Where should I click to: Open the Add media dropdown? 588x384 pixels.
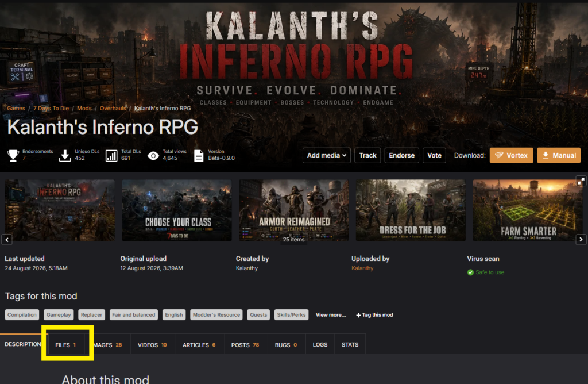(326, 155)
